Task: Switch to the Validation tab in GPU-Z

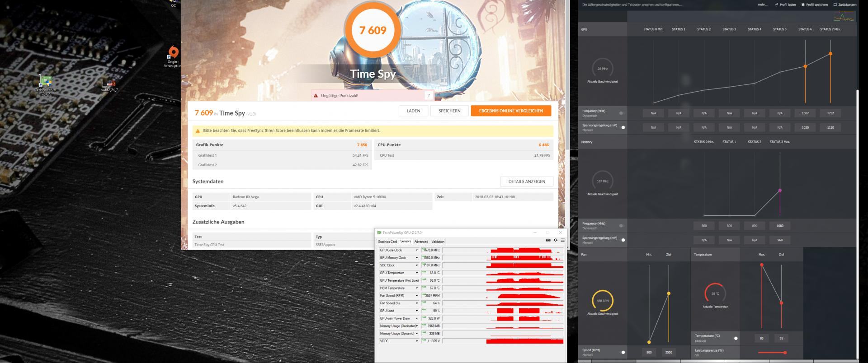Action: 438,242
